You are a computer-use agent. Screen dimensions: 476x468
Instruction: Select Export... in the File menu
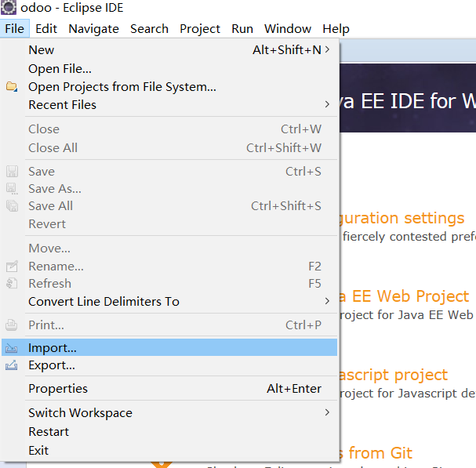[169, 365]
